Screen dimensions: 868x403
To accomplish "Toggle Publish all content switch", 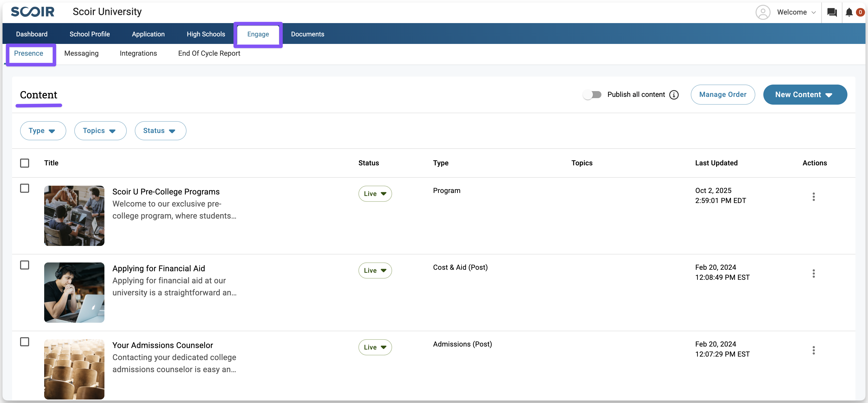I will 592,95.
